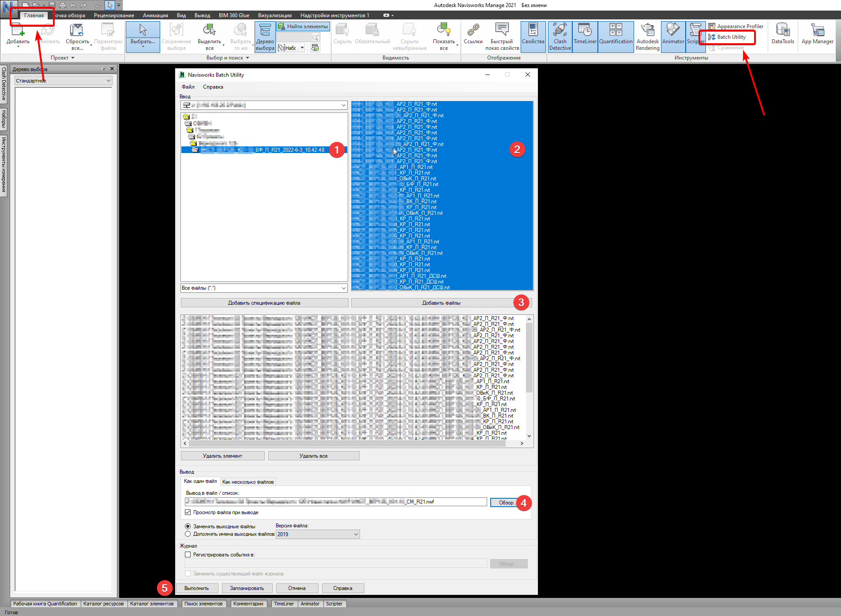Select folder БФ_П_R21_2022-6-3_10.42.48 in tree
Image resolution: width=841 pixels, height=616 pixels.
(263, 150)
